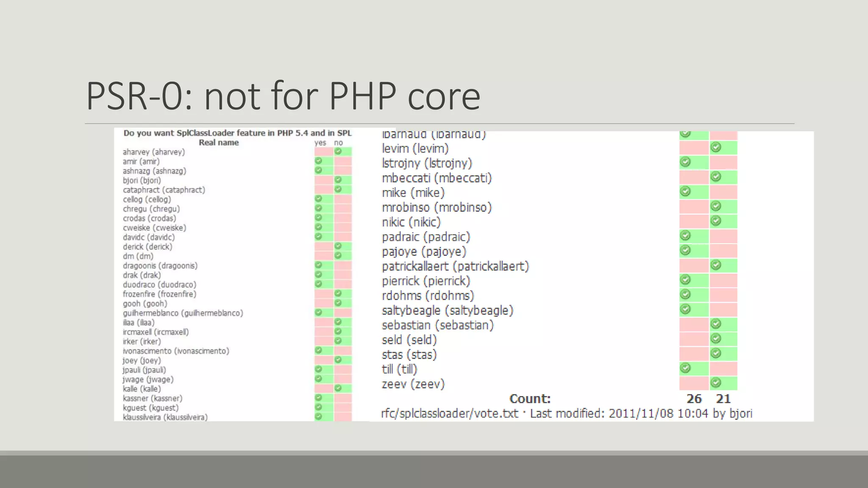Click the name 'klaussilveira (klaussilveira)'

click(x=165, y=417)
